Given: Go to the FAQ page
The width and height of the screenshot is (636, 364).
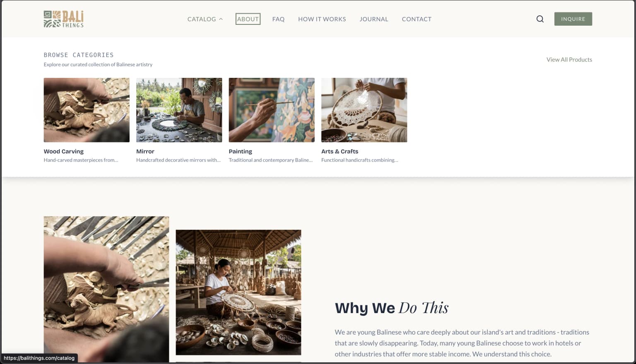Looking at the screenshot, I should point(278,19).
